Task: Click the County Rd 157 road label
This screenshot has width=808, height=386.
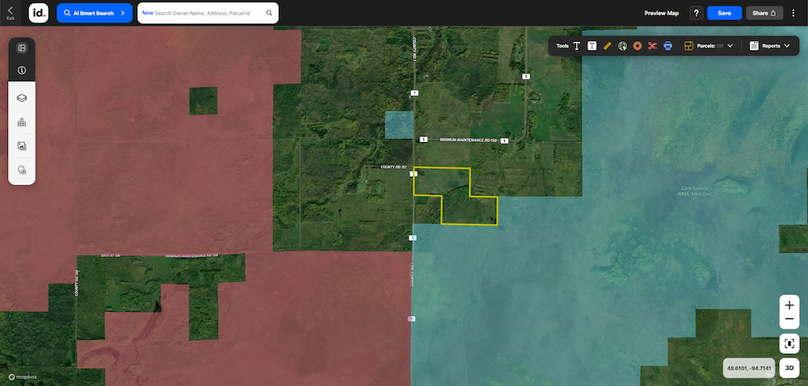Action: click(394, 167)
